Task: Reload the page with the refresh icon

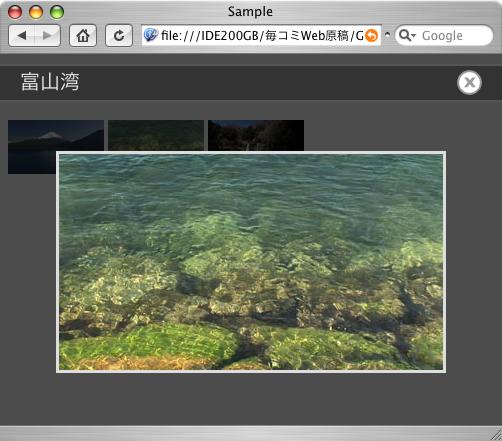Action: 119,35
